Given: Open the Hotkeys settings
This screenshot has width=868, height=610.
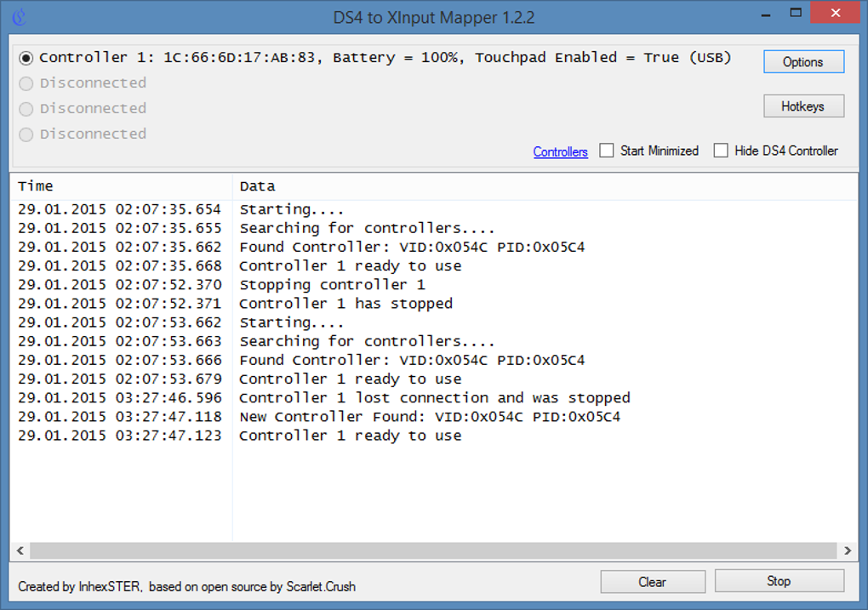Looking at the screenshot, I should [x=803, y=106].
